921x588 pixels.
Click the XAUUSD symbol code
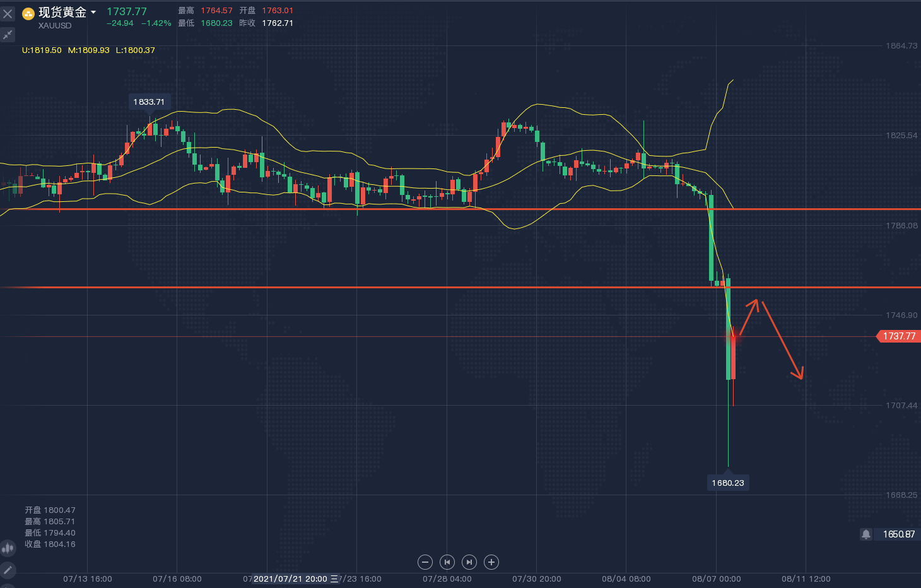pos(55,26)
